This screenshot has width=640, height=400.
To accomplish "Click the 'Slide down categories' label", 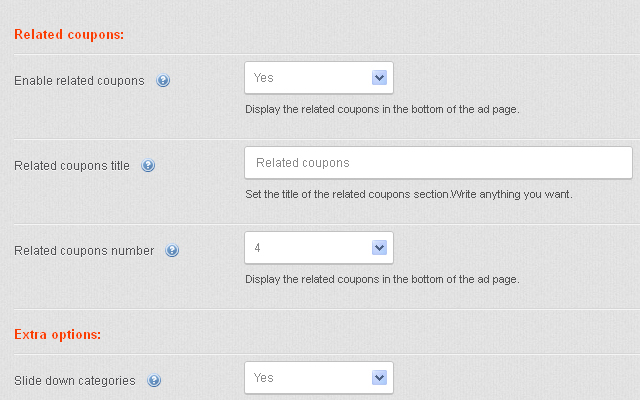I will (75, 381).
